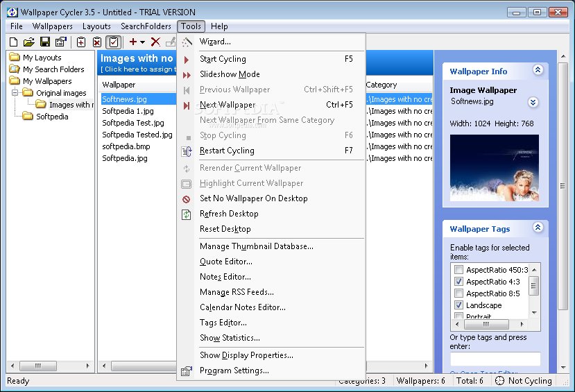Toggle the AspectRatio 450:3 tag checkbox
Image resolution: width=575 pixels, height=392 pixels.
coord(458,269)
